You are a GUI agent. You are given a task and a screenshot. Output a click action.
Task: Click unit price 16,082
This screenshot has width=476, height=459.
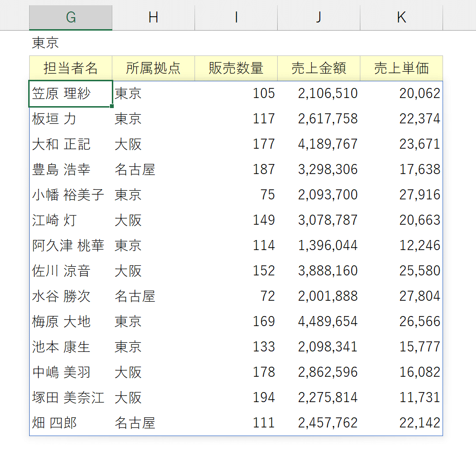click(x=401, y=372)
